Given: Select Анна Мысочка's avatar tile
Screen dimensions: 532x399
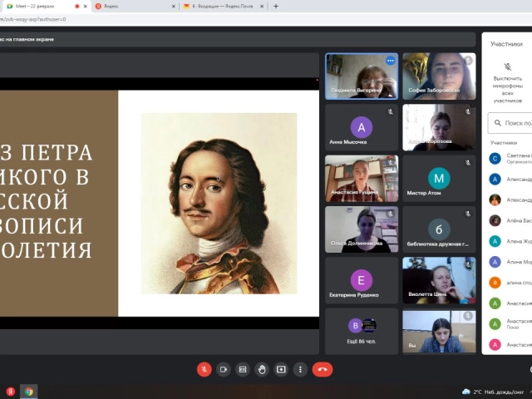Looking at the screenshot, I should [362, 127].
